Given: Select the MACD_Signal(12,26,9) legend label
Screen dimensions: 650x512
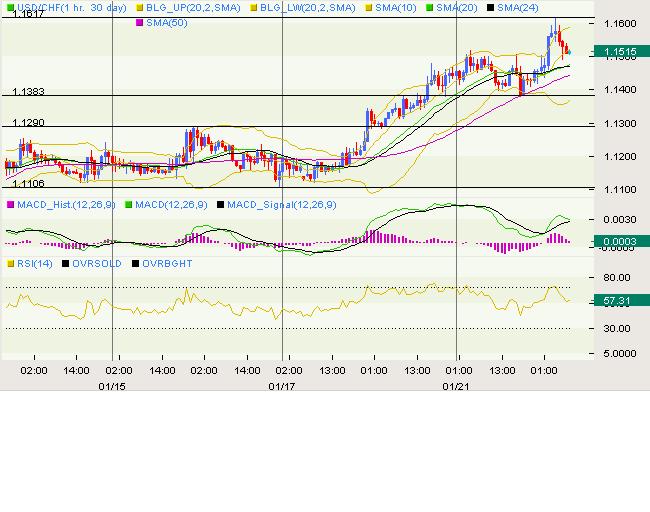Looking at the screenshot, I should pos(281,205).
